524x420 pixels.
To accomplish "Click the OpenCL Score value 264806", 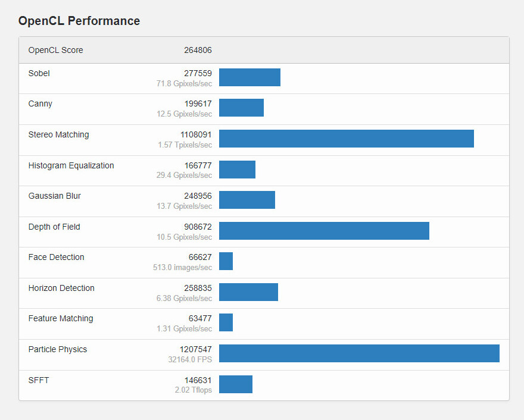I will pos(198,50).
